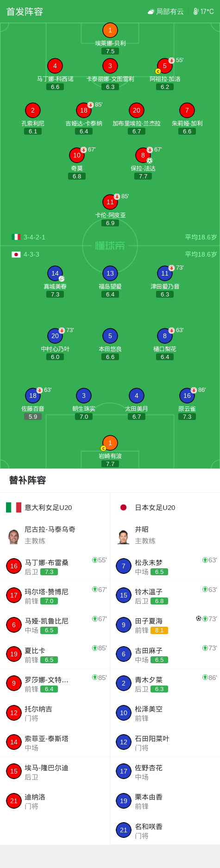Tap Italy goalkeeper 埃莱娜-贝利 number 1 icon
The width and height of the screenshot is (220, 868).
pos(110,31)
